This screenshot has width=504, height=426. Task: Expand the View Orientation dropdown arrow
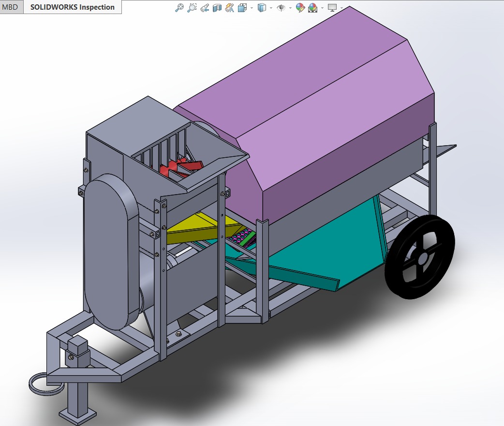tap(252, 8)
